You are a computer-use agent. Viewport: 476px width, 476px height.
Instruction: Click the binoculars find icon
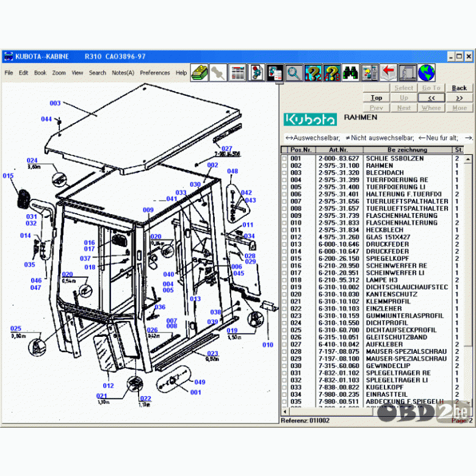tap(351, 73)
